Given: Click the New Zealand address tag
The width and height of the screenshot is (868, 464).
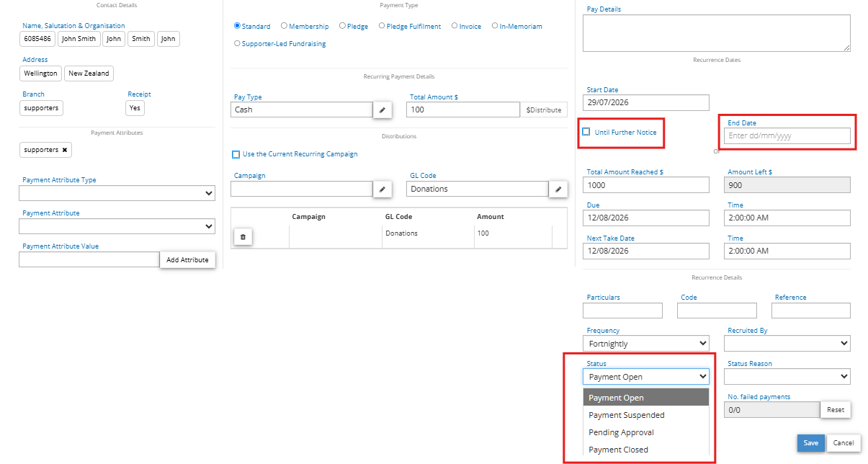Looking at the screenshot, I should click(89, 73).
